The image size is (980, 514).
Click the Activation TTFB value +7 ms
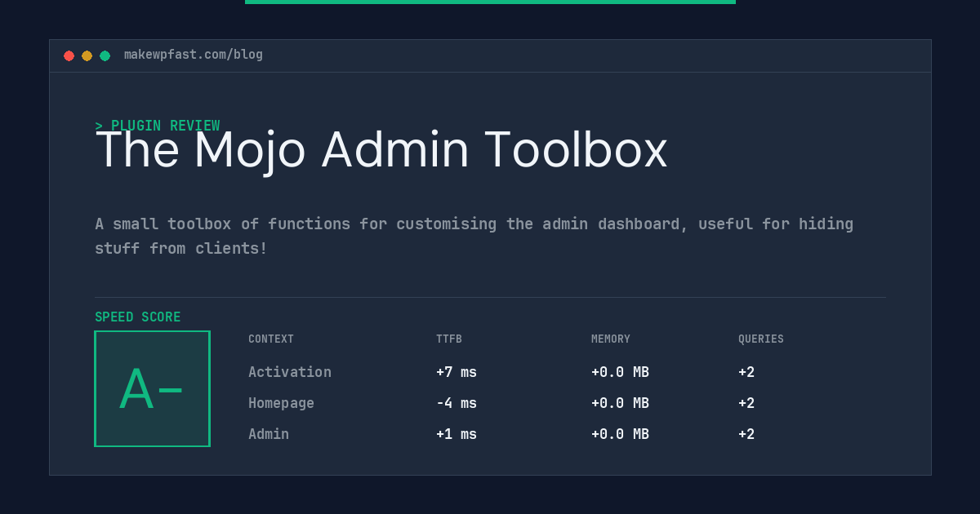457,372
